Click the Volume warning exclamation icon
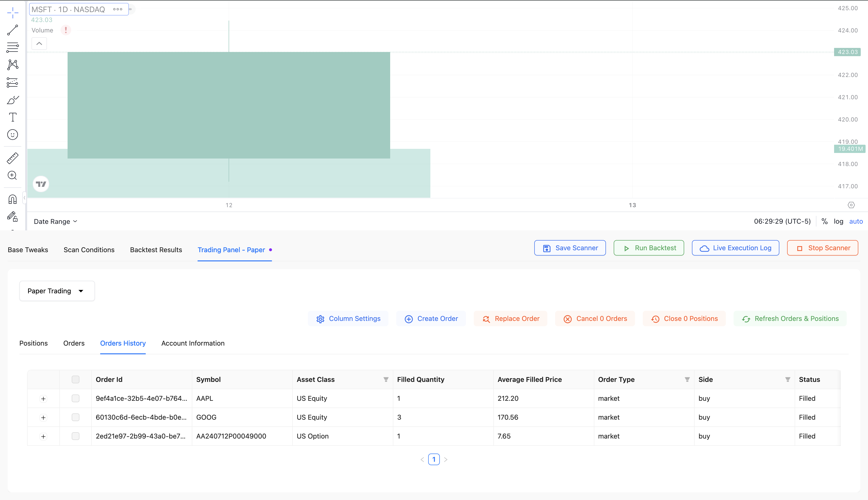Screen dimensions: 868x500 (x=66, y=30)
